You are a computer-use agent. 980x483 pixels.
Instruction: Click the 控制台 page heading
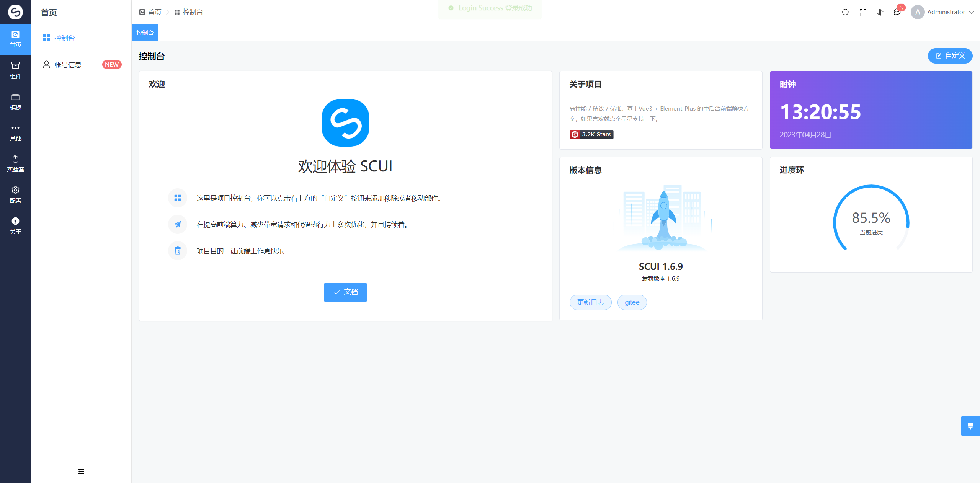152,56
